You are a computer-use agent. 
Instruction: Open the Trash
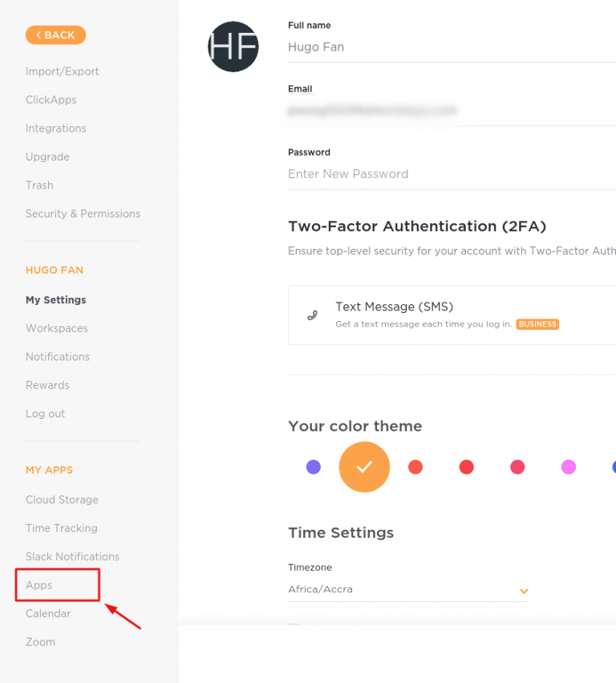[39, 185]
